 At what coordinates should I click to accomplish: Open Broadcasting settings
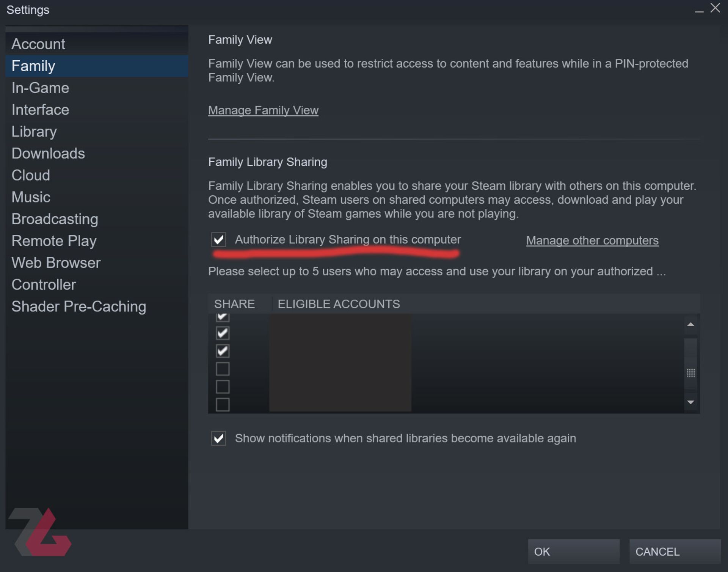pyautogui.click(x=97, y=219)
